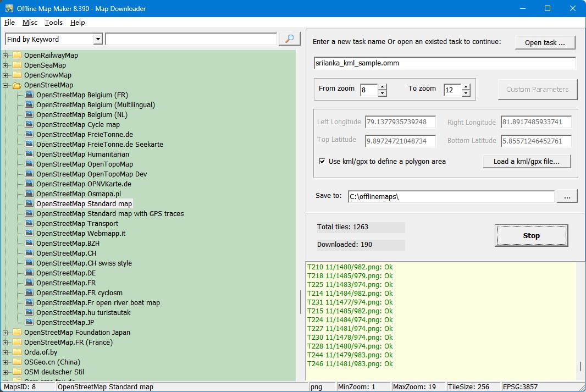
Task: Click OpenStreetMap Webmapp.it map icon
Action: point(29,233)
